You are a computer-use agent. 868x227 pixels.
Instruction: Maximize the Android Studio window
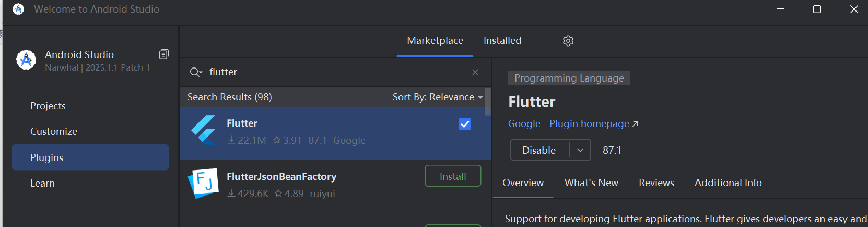817,9
